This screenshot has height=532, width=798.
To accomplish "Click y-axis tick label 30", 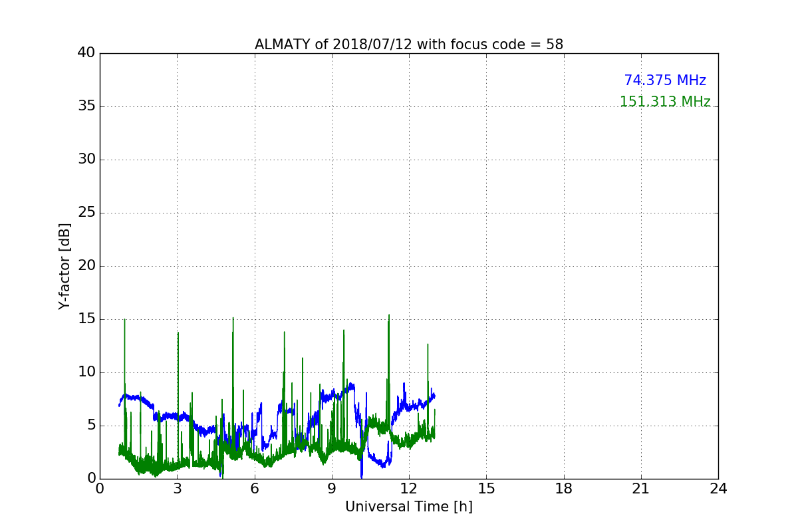I will 86,160.
